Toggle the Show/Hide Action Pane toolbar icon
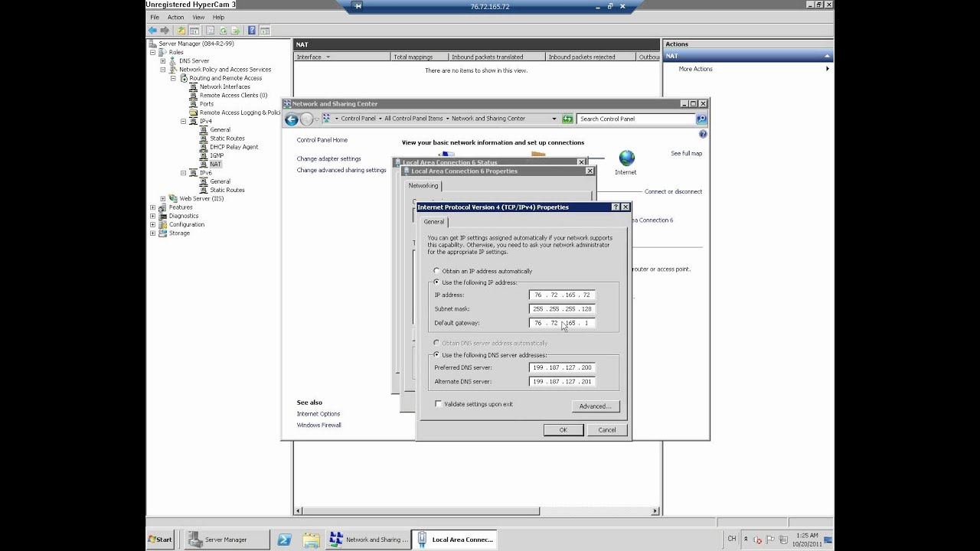 [x=265, y=31]
